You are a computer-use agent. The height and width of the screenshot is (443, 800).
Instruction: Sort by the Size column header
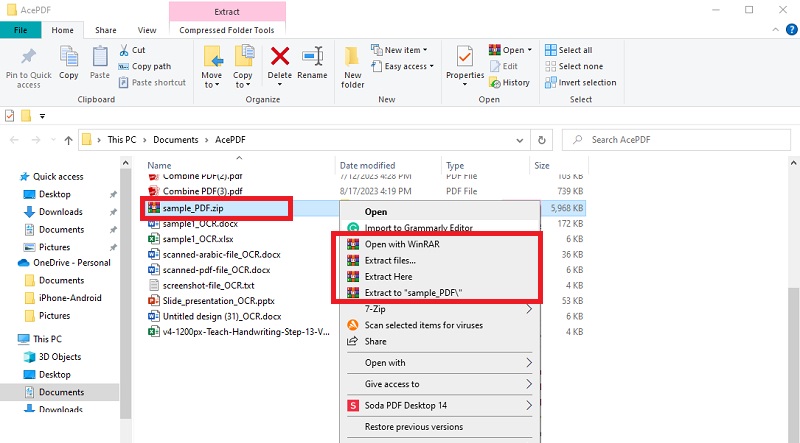pos(542,165)
